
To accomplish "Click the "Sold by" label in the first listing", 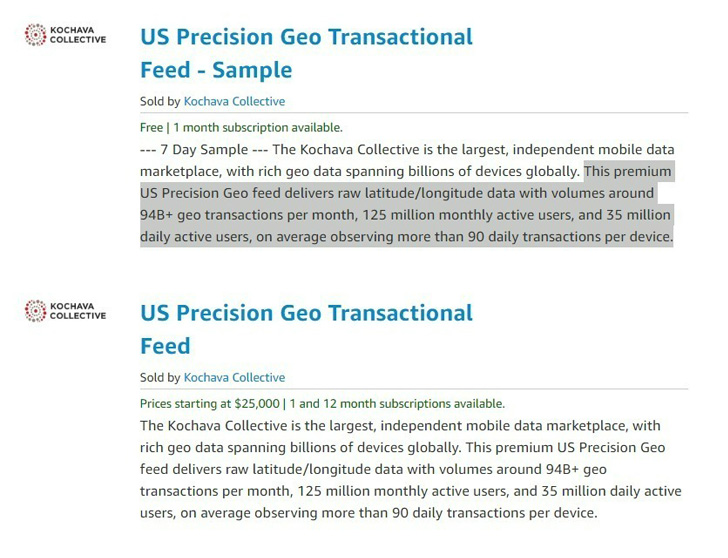I will (160, 101).
